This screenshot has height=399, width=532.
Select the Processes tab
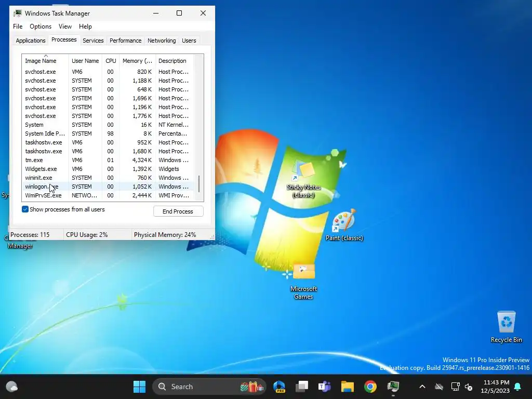[x=64, y=39]
